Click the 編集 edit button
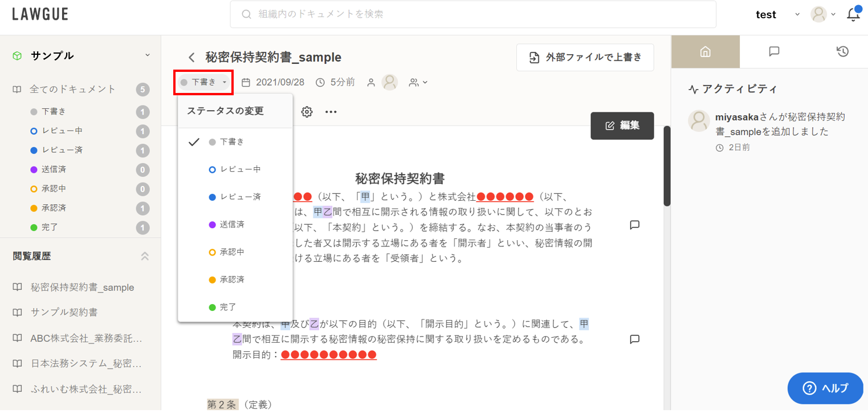 coord(622,125)
